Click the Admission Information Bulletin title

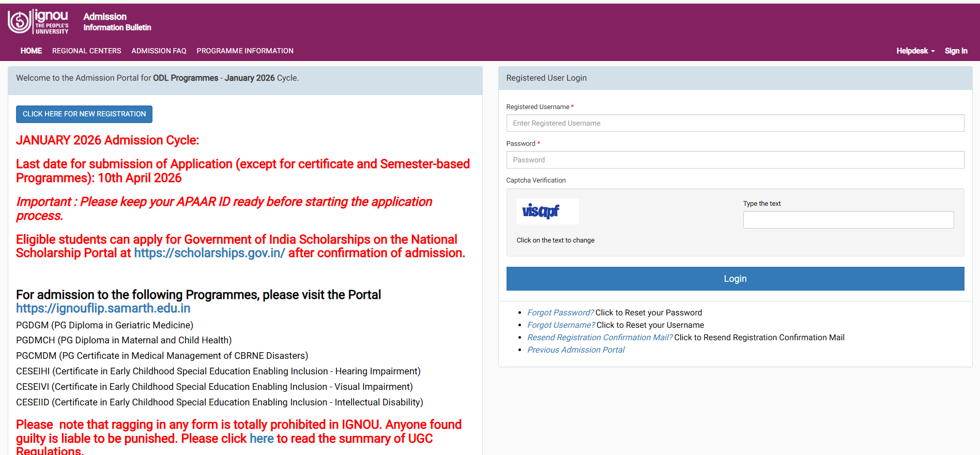[117, 22]
